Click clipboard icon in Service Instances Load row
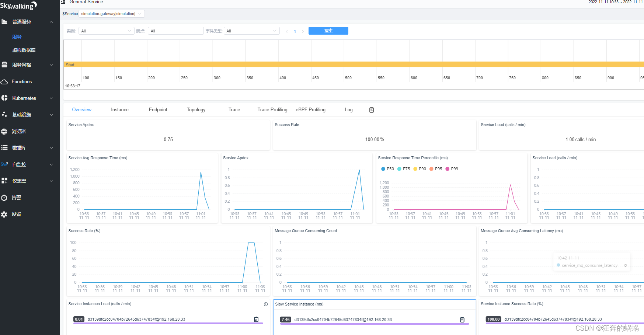 [256, 319]
